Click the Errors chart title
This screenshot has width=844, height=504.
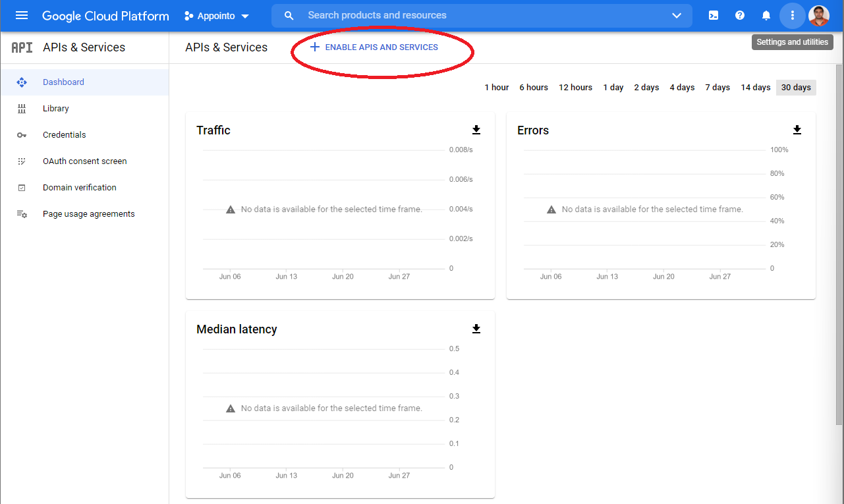pyautogui.click(x=533, y=130)
